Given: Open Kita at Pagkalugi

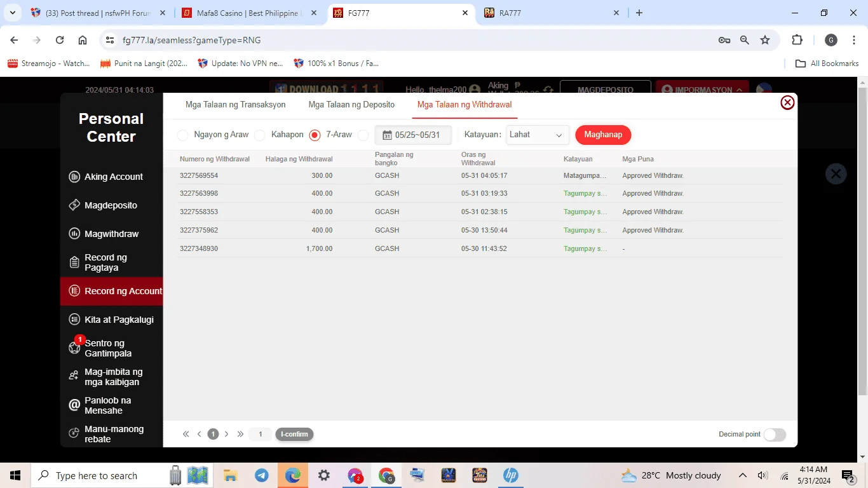Looking at the screenshot, I should (x=111, y=320).
